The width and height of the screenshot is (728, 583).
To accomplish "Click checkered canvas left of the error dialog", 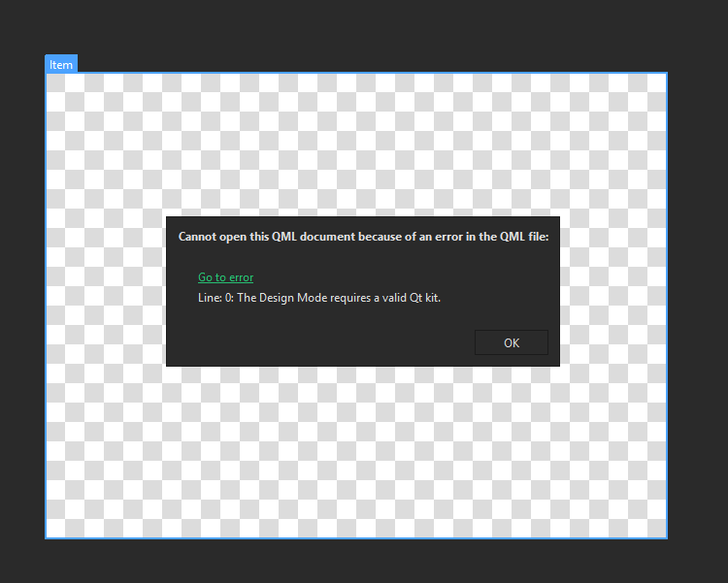I will 107,291.
